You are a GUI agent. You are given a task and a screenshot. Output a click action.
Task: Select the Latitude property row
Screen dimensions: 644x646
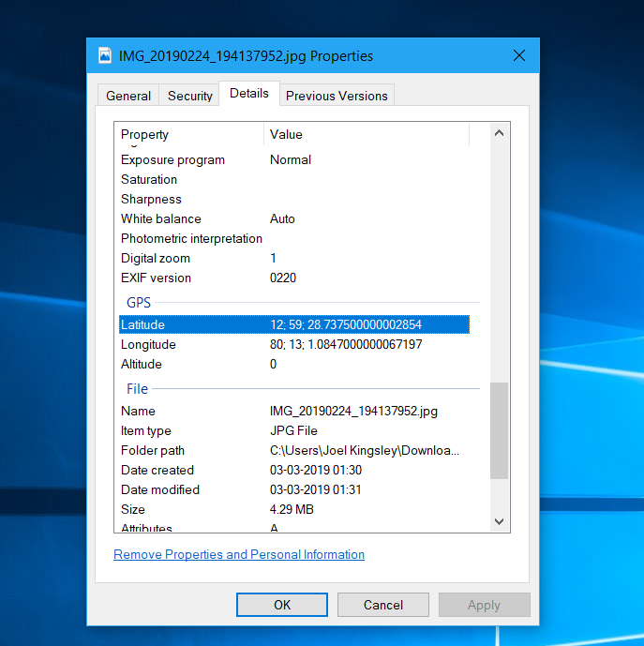tap(293, 324)
